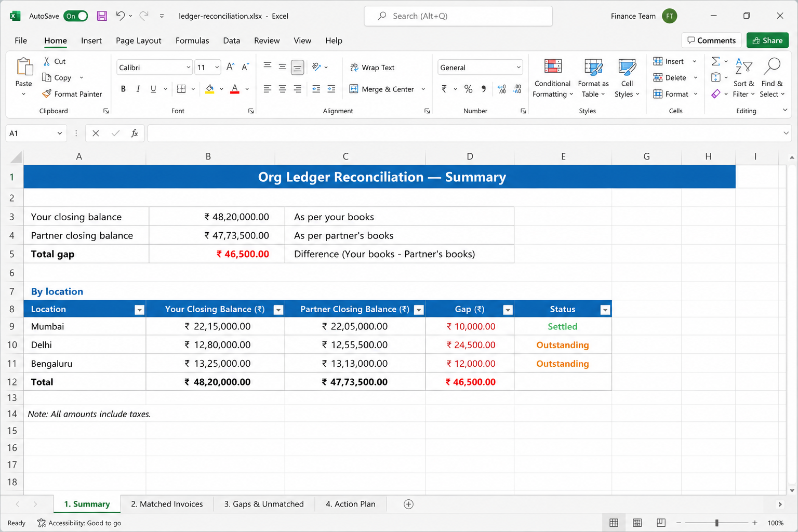Click the Font Color red swatch

[x=235, y=89]
